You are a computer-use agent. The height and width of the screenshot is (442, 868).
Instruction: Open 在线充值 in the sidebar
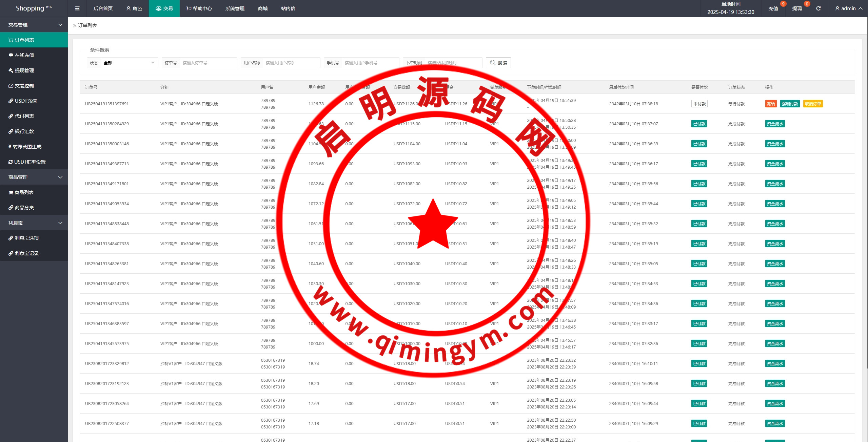point(24,55)
